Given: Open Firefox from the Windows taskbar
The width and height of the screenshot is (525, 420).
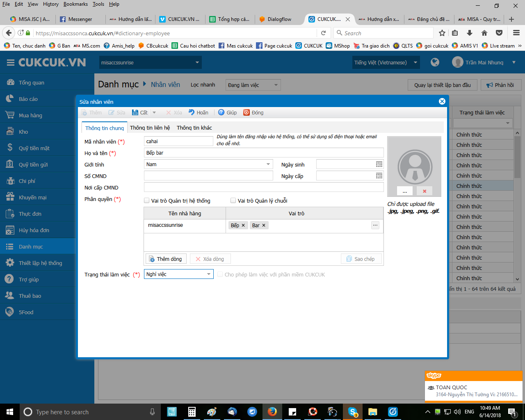Looking at the screenshot, I should 272,411.
